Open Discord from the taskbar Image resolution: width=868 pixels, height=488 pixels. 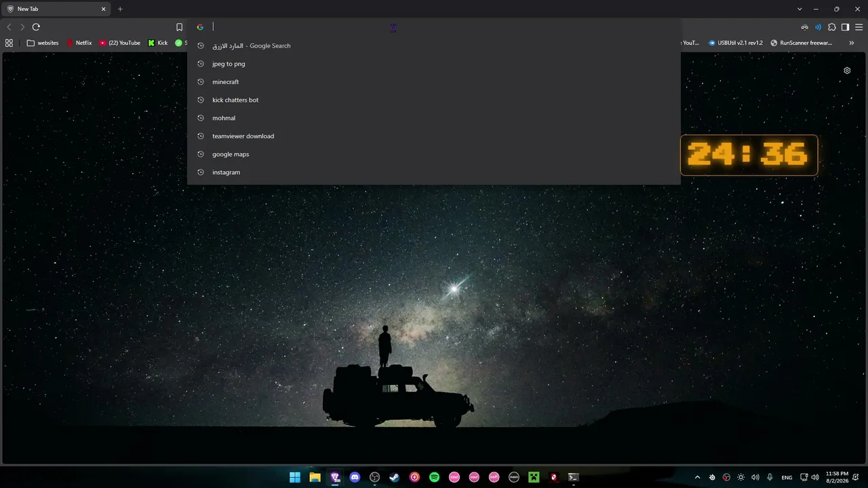[355, 477]
